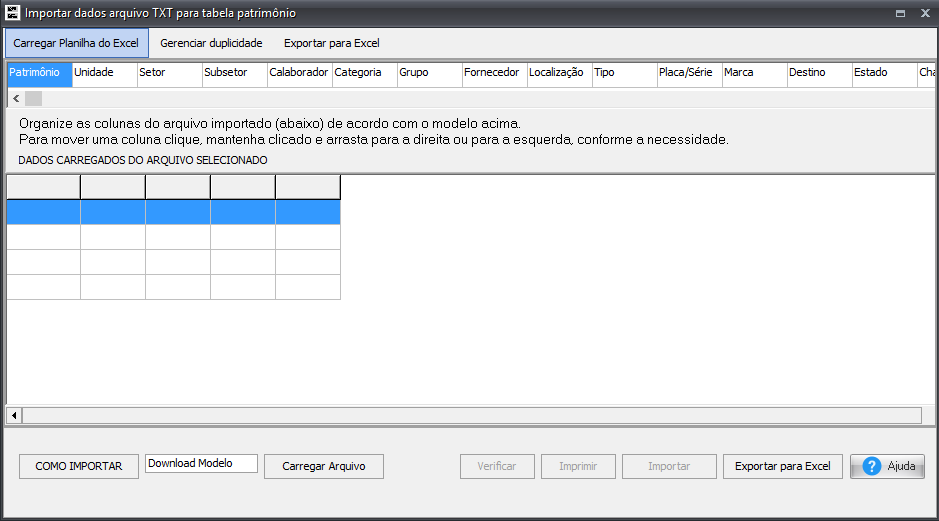Click the Placa/Série column header

[687, 73]
